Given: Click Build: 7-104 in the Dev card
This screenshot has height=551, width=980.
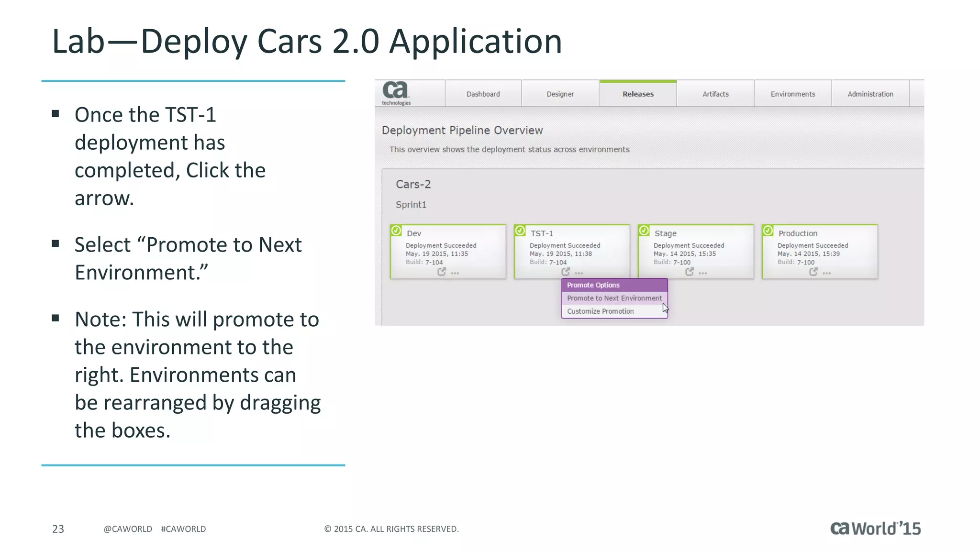Looking at the screenshot, I should pyautogui.click(x=424, y=262).
